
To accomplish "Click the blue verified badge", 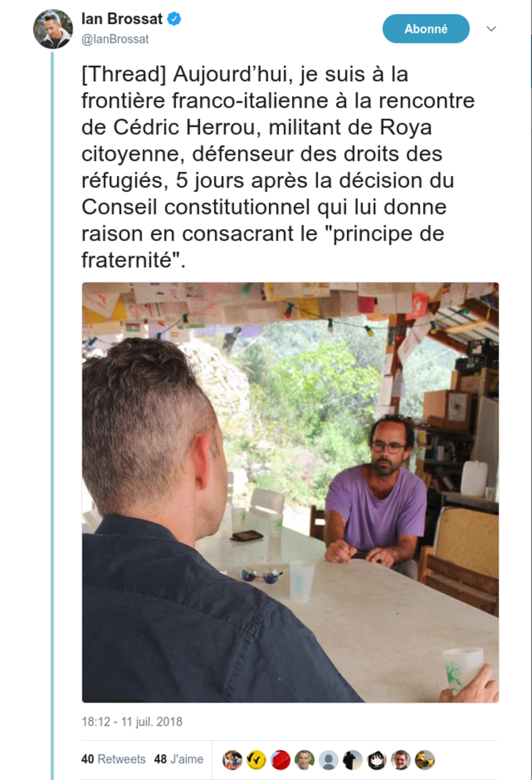I will (x=174, y=19).
